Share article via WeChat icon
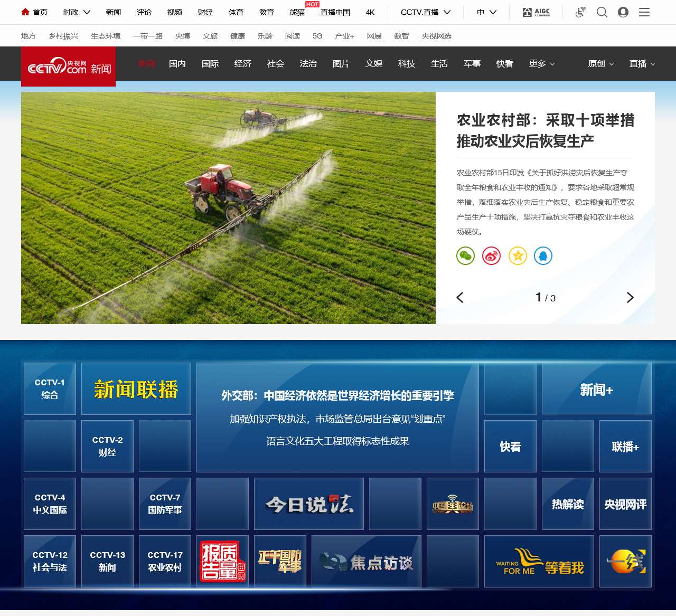The width and height of the screenshot is (676, 616). [465, 255]
